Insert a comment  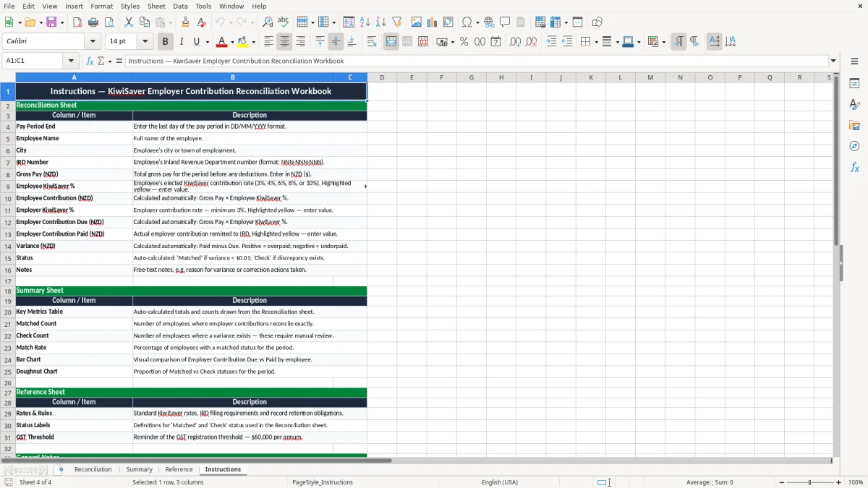tap(506, 22)
